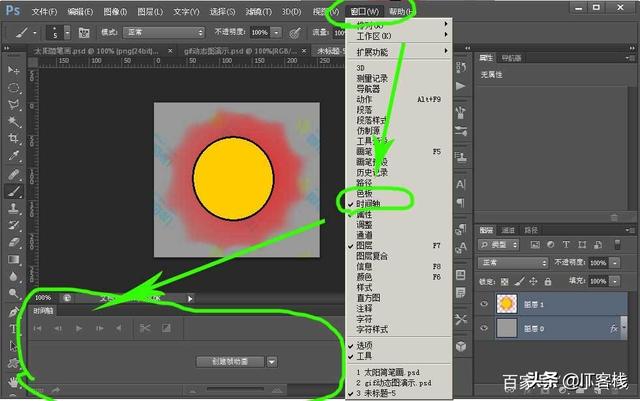Choose 历史记录 in the Window menu
The height and width of the screenshot is (401, 640).
click(x=372, y=172)
